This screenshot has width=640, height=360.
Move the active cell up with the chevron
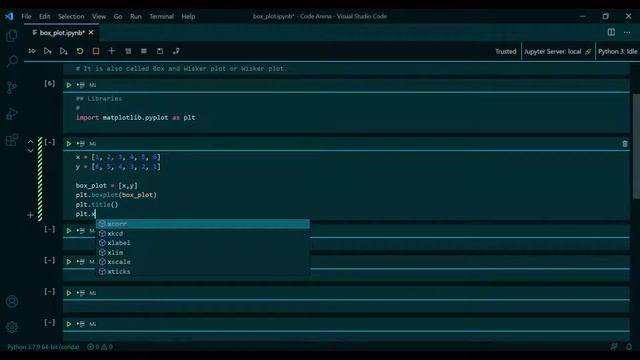[31, 142]
